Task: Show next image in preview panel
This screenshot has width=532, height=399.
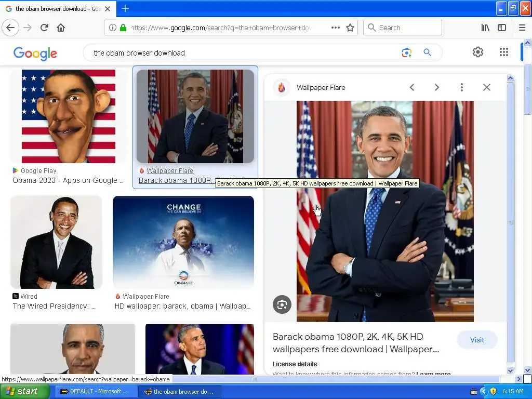Action: pyautogui.click(x=436, y=87)
